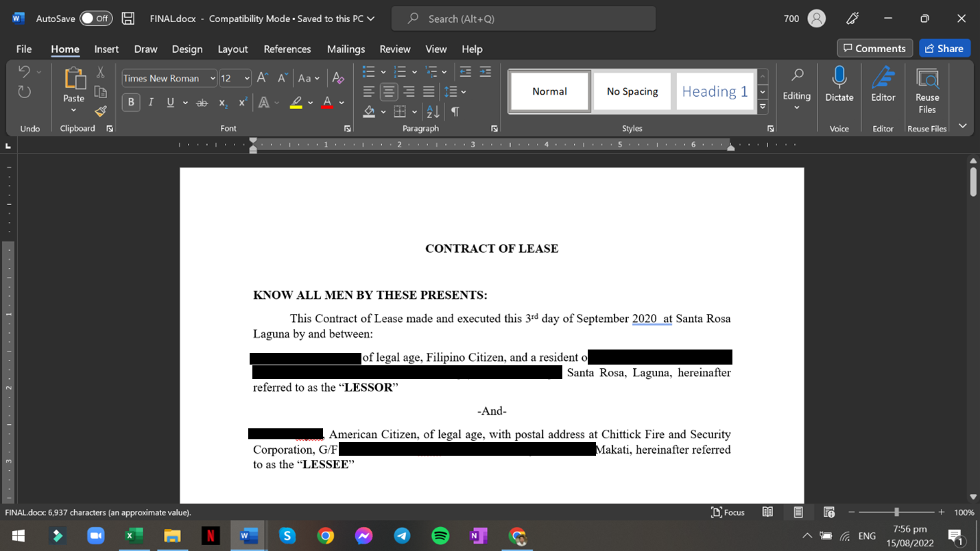This screenshot has width=980, height=551.
Task: Open the Paste options arrow
Action: [x=74, y=110]
